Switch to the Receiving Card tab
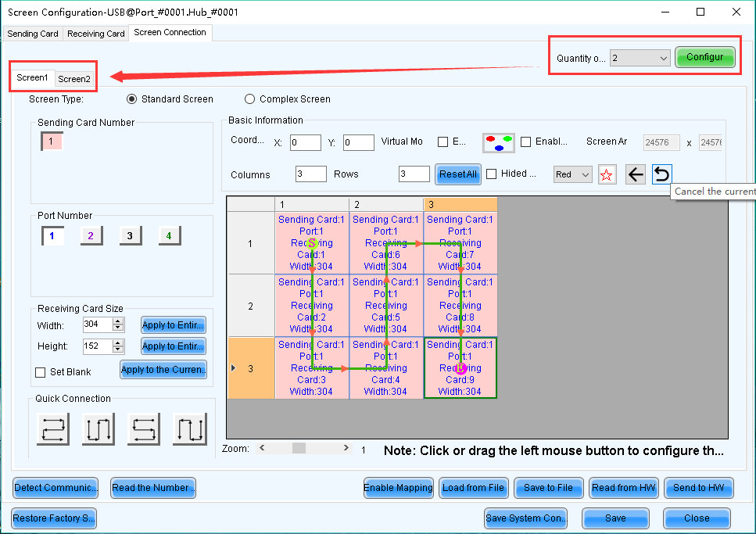Image resolution: width=756 pixels, height=534 pixels. coord(95,34)
